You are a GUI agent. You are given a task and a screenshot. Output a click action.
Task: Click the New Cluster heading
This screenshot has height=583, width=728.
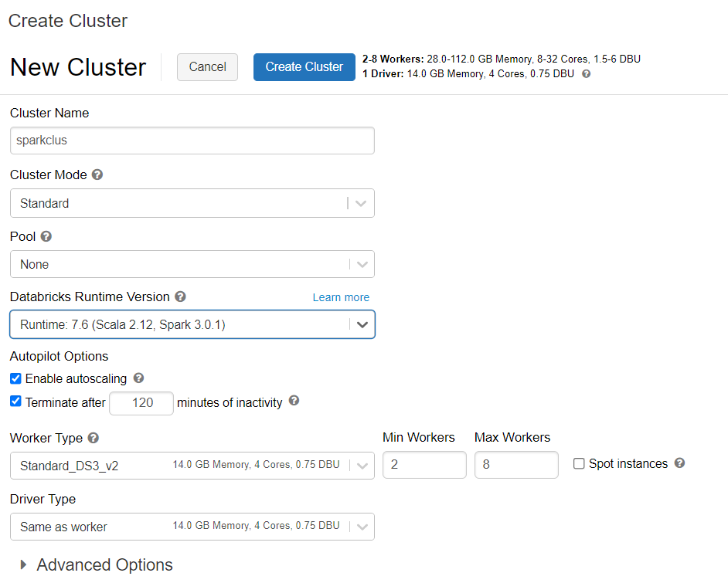point(78,67)
